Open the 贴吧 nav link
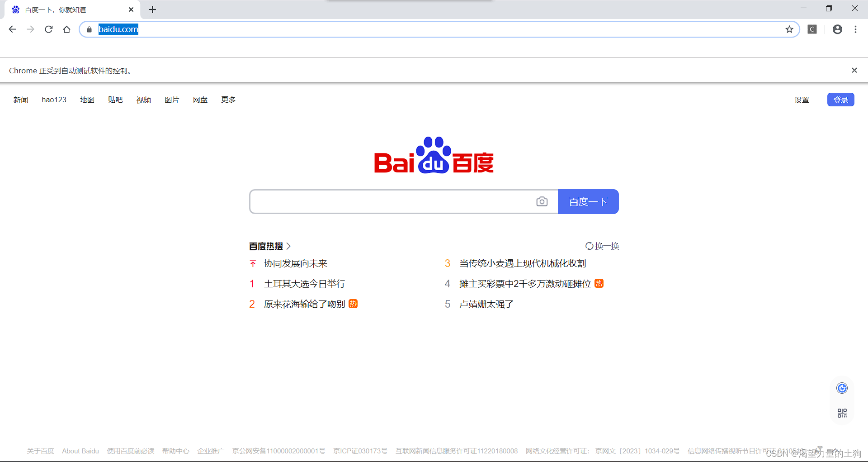The height and width of the screenshot is (462, 868). [115, 100]
